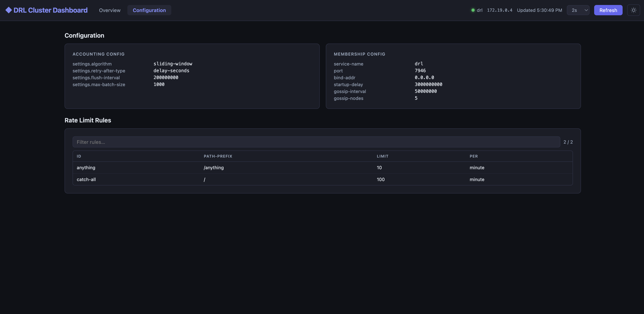The height and width of the screenshot is (314, 644).
Task: Click 'minute' in the anything row
Action: pos(477,168)
